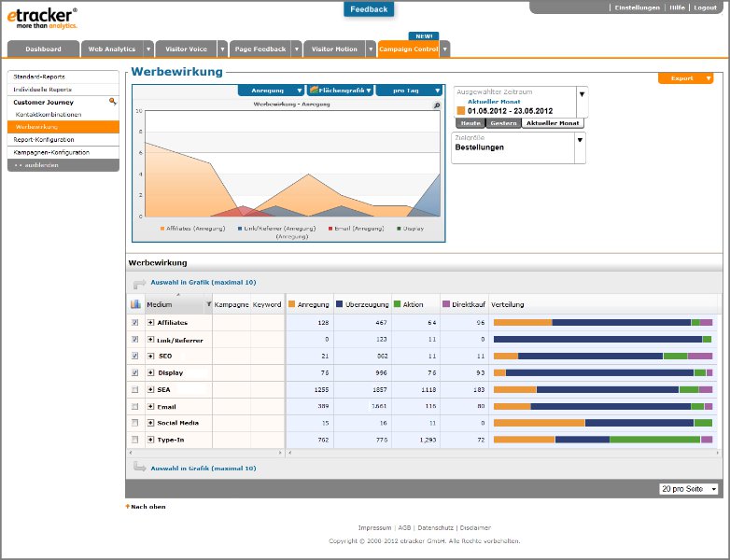The image size is (730, 560).
Task: Enable the Type-In row checkbox
Action: [135, 440]
